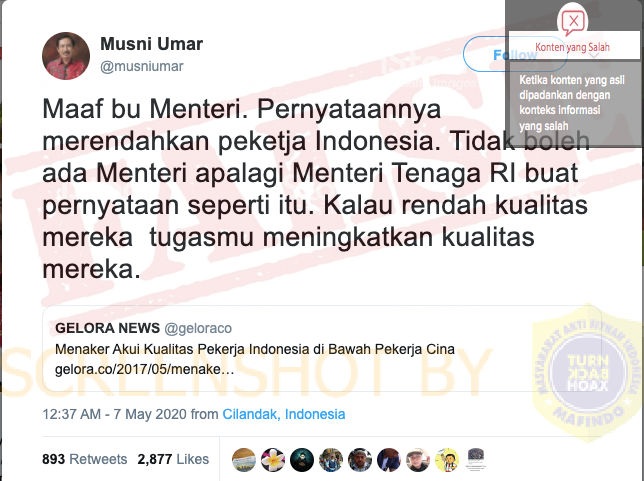Follow the Musni Umar account
Image resolution: width=644 pixels, height=481 pixels.
point(515,54)
